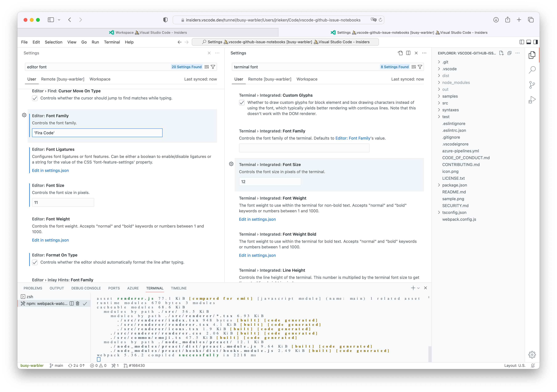The image size is (557, 392).
Task: Toggle Cursor Move On Type checkbox
Action: 35,98
